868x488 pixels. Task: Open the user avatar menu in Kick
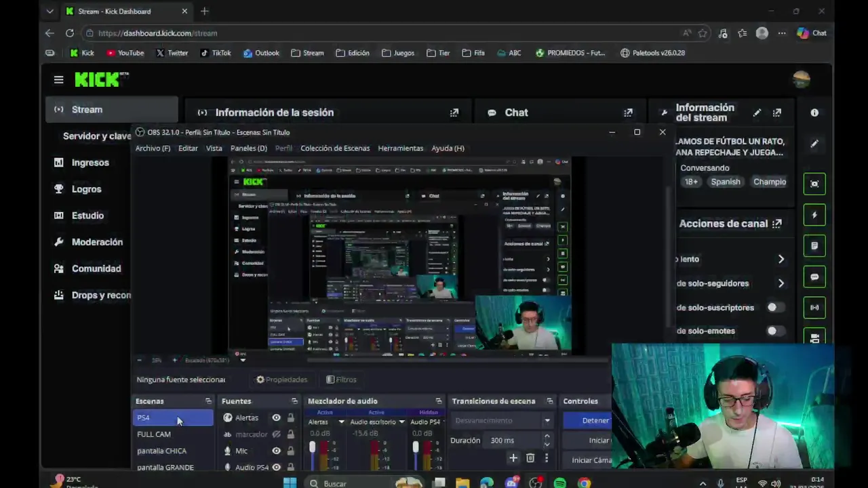tap(801, 79)
